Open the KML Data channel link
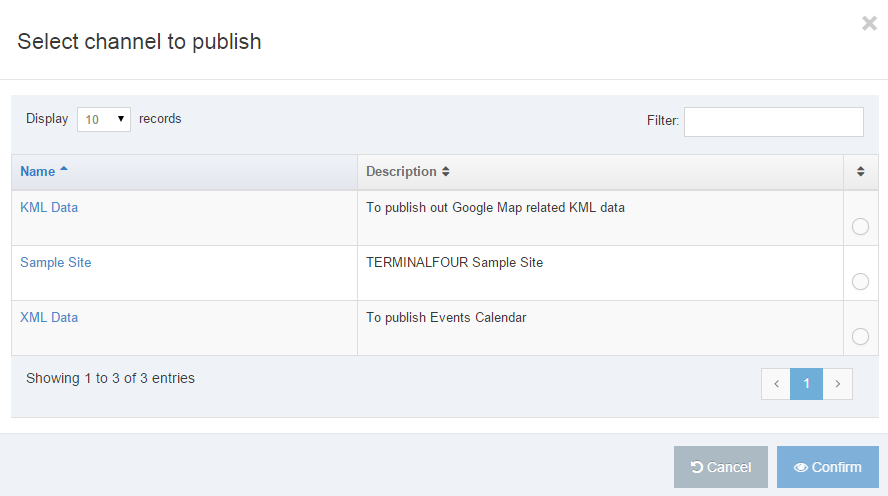The width and height of the screenshot is (888, 496). pos(49,208)
